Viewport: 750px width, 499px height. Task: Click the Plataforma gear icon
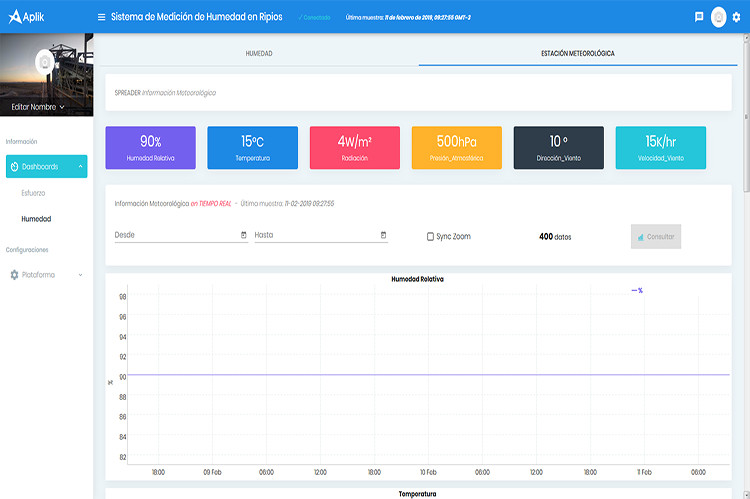(15, 274)
